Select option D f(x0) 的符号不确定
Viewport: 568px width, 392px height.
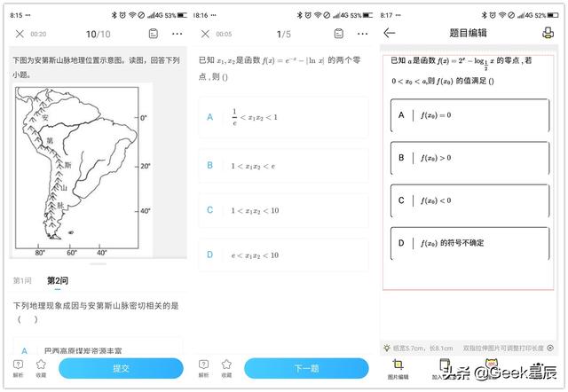[x=469, y=243]
